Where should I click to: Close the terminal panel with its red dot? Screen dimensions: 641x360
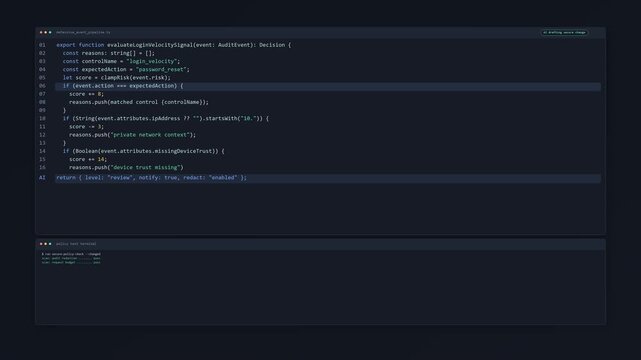[41, 244]
